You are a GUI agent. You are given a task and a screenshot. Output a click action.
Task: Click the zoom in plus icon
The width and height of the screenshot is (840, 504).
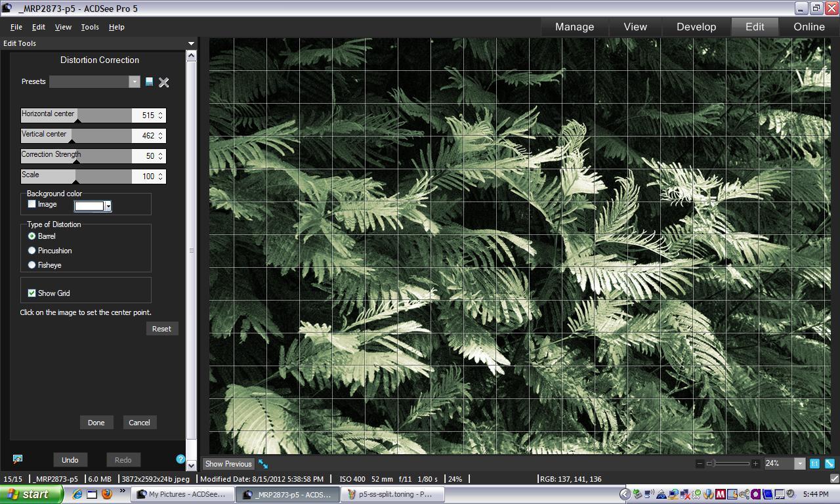[755, 463]
